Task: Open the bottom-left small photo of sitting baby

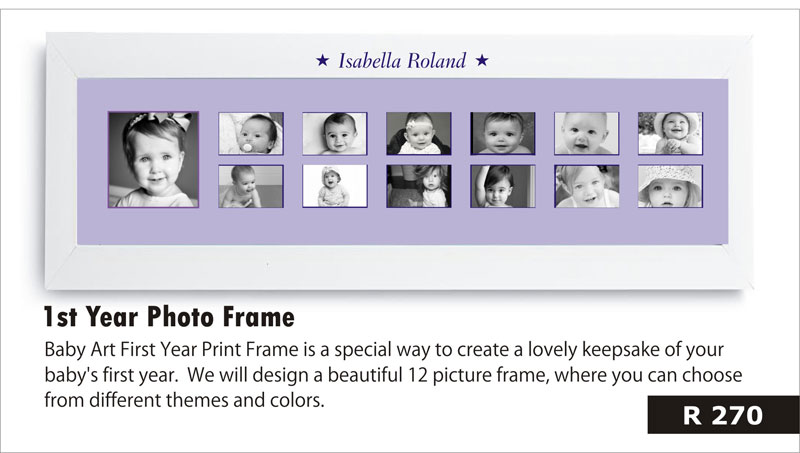Action: tap(251, 186)
